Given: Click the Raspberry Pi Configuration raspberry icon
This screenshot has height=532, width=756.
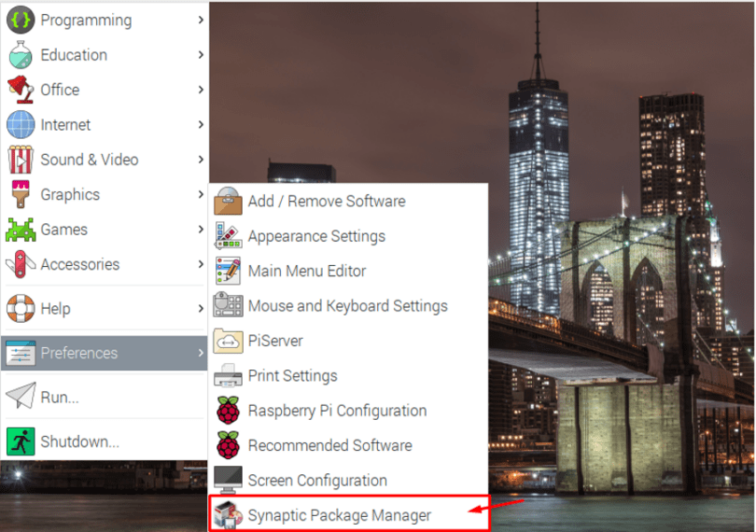Looking at the screenshot, I should [x=228, y=410].
